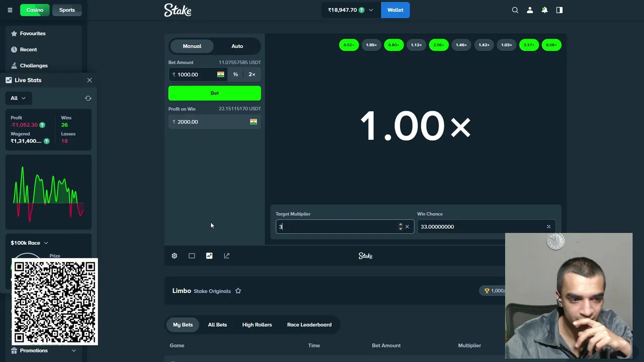Click the percent icon in Win Chance
The image size is (644, 362).
548,227
